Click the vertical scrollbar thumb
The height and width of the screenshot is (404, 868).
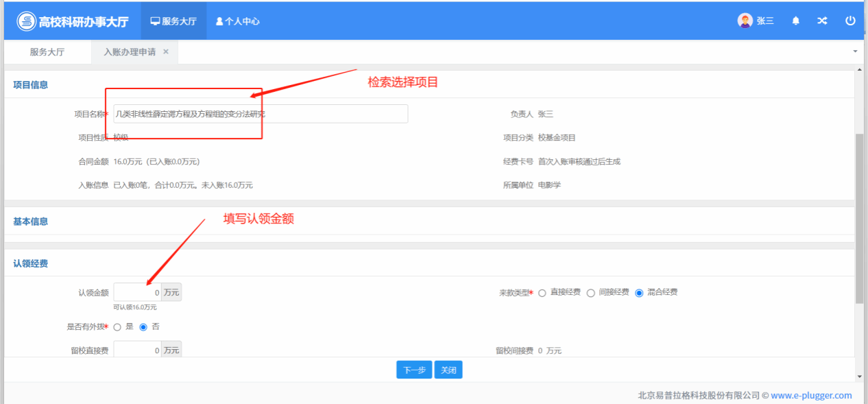click(859, 217)
